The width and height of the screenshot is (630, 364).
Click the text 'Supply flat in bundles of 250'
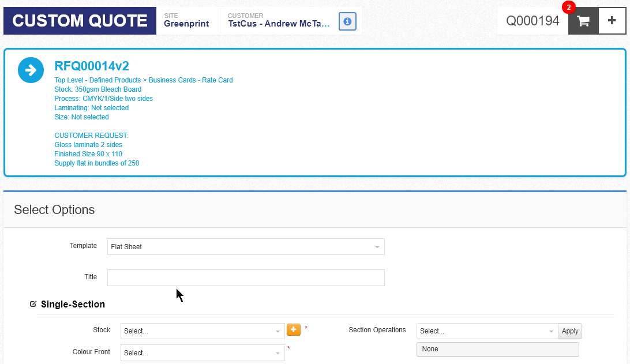click(97, 163)
